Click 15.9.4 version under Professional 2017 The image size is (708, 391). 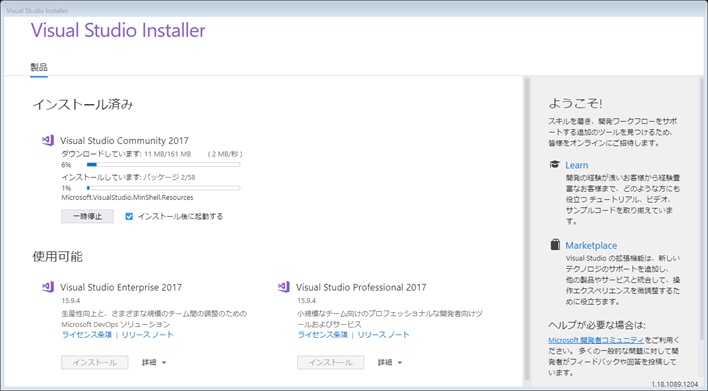[307, 301]
